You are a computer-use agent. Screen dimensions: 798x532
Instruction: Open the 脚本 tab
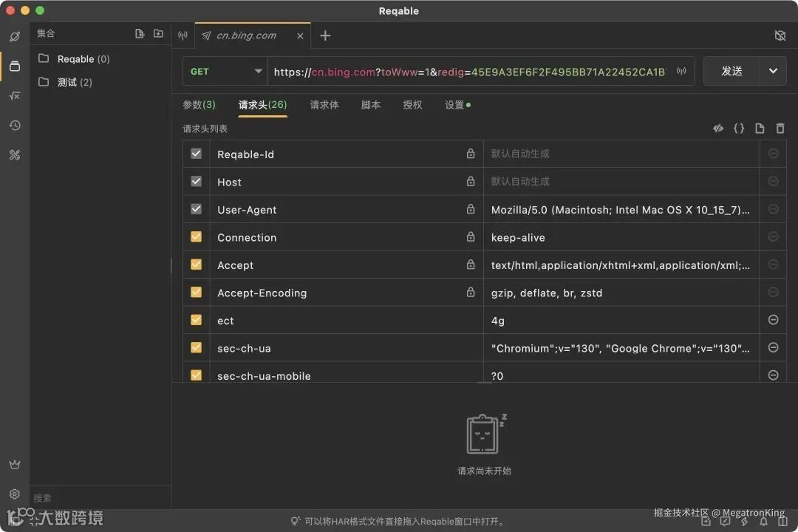(x=370, y=105)
